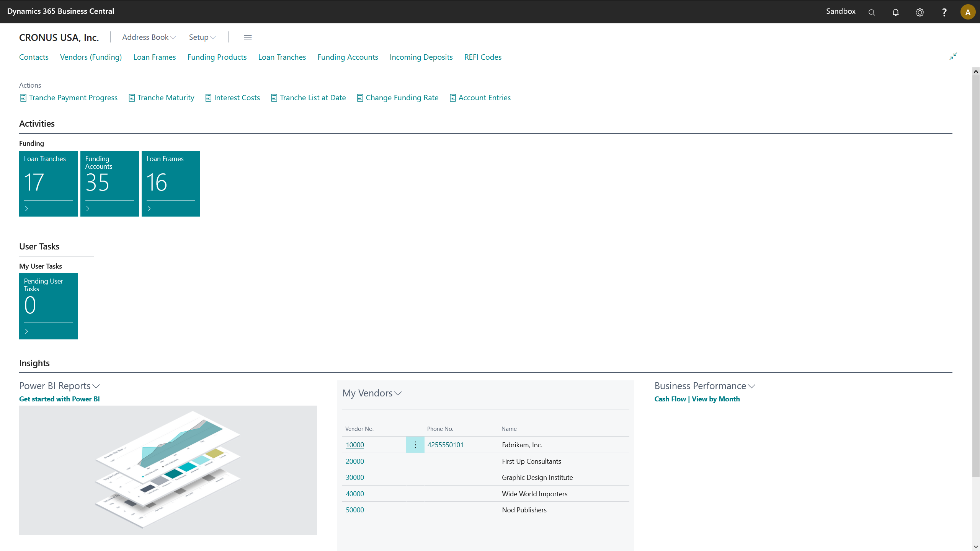The width and height of the screenshot is (980, 551).
Task: Click Get started with Power BI
Action: pyautogui.click(x=59, y=399)
